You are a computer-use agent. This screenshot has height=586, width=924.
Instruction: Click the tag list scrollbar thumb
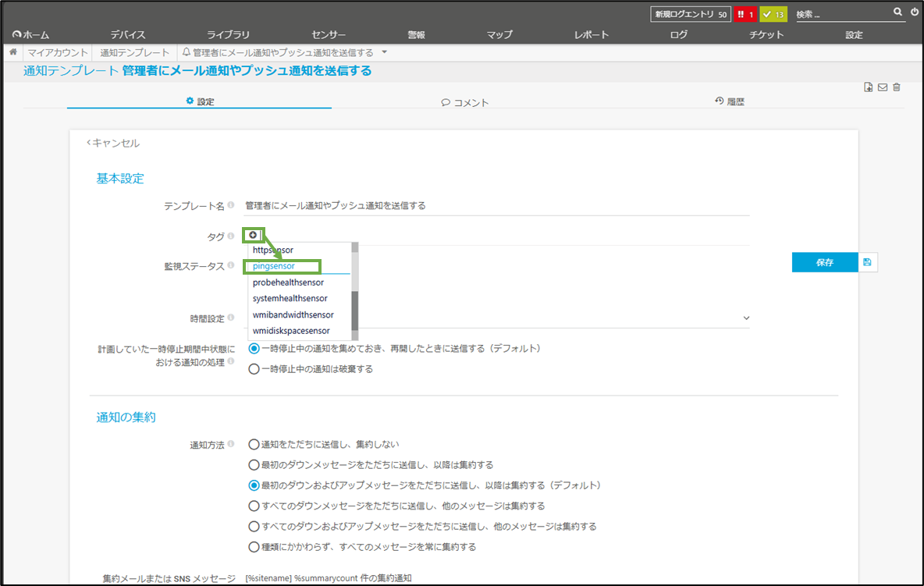pos(355,311)
